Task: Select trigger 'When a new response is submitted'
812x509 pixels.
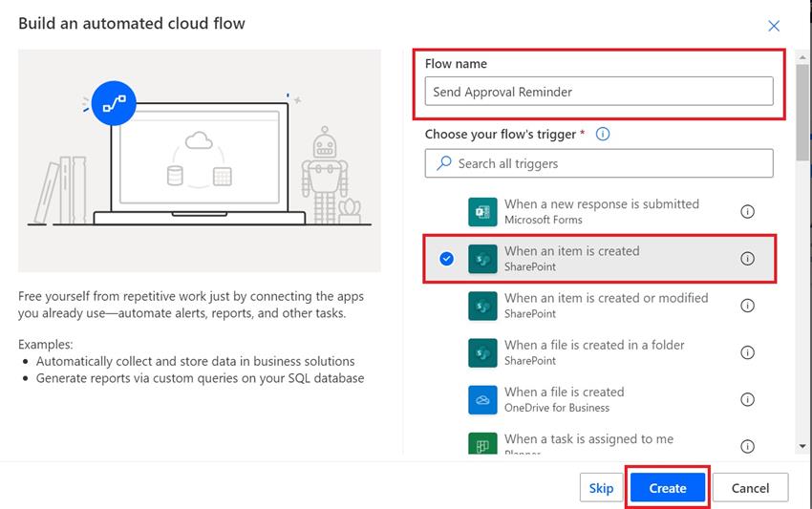Action: click(x=599, y=211)
